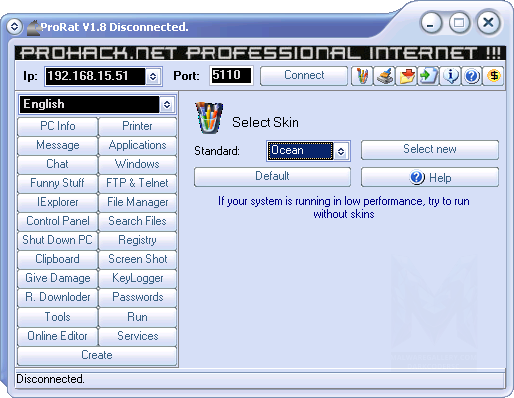514x398 pixels.
Task: Open the Windows section
Action: [x=137, y=164]
